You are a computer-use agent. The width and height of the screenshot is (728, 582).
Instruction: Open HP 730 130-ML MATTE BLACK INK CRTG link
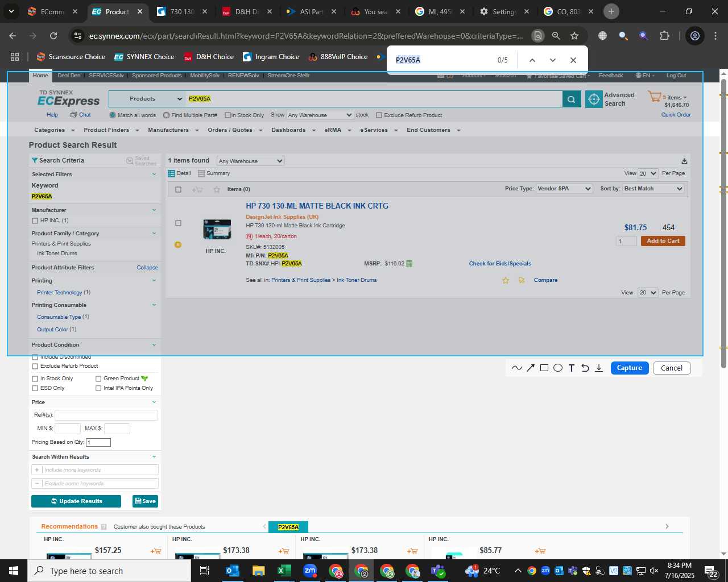click(317, 206)
